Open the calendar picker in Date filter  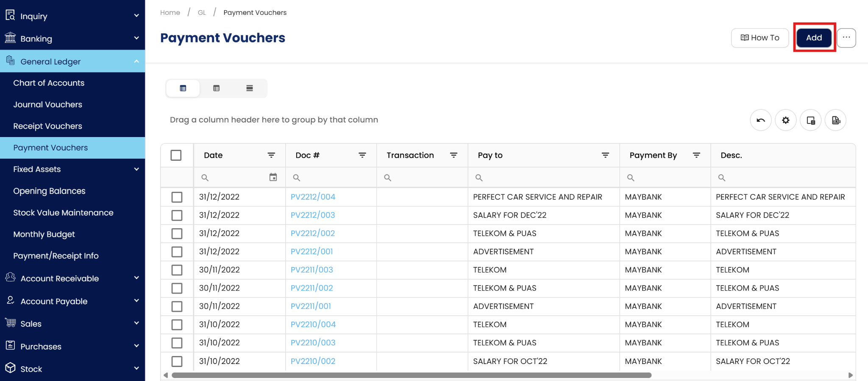click(273, 177)
